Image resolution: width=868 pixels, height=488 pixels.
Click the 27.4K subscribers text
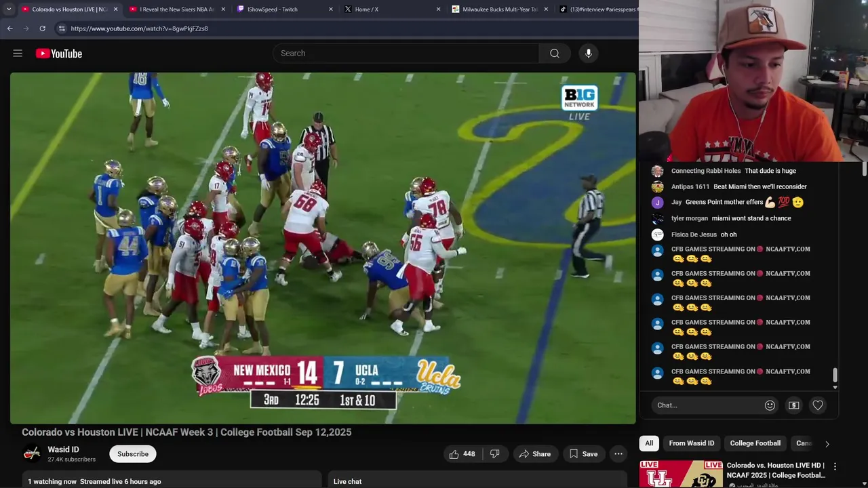(x=71, y=460)
